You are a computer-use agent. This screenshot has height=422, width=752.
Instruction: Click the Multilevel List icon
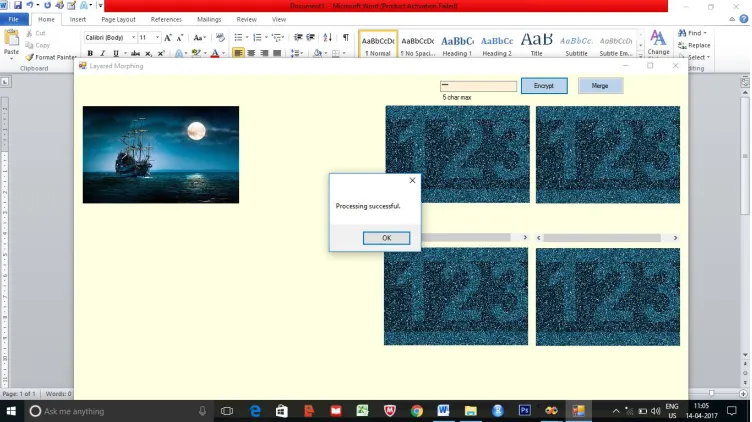pos(276,37)
